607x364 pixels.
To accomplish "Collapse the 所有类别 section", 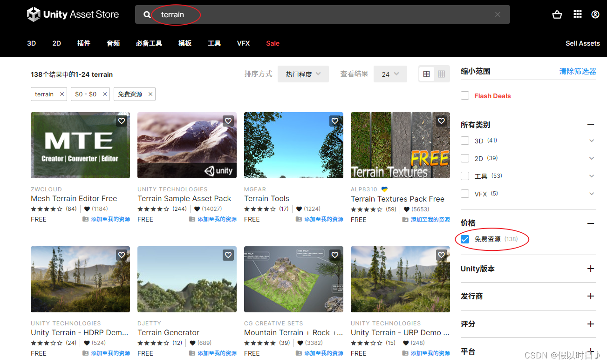I will (x=591, y=125).
